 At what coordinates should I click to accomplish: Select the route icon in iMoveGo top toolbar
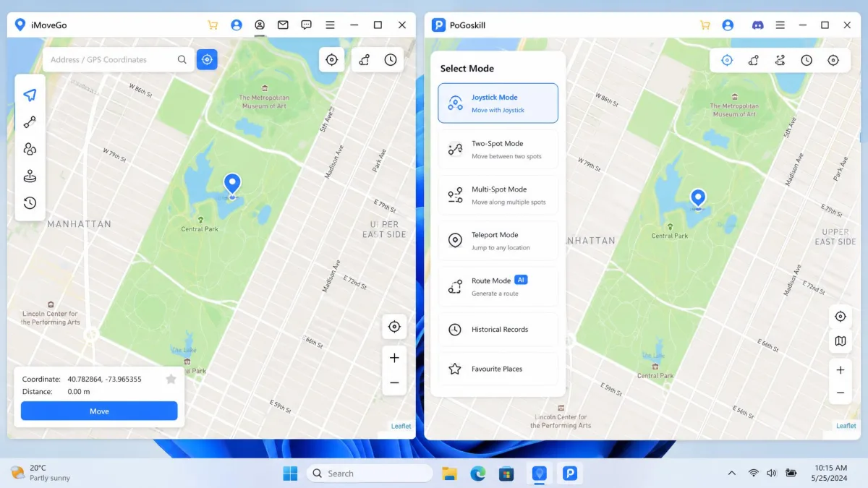tap(365, 60)
